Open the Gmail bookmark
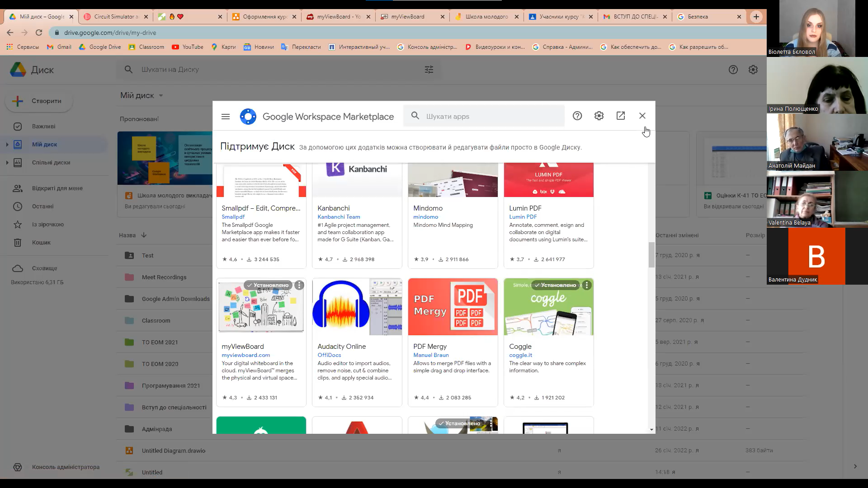Image resolution: width=868 pixels, height=488 pixels. point(59,47)
